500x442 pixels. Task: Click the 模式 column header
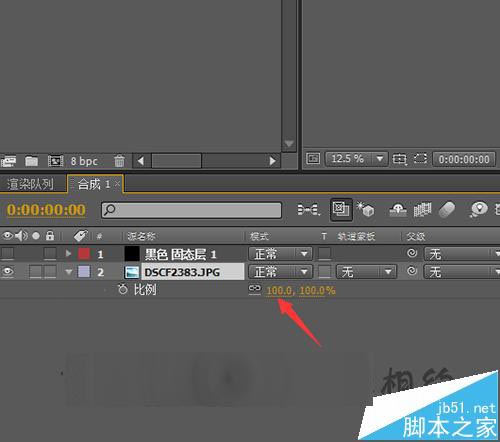point(259,237)
